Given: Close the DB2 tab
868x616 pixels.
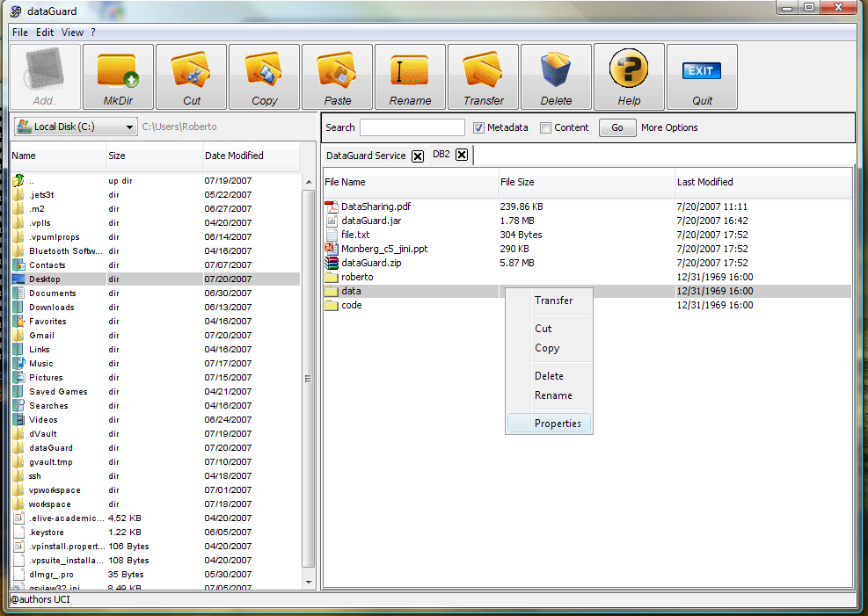Looking at the screenshot, I should point(462,156).
